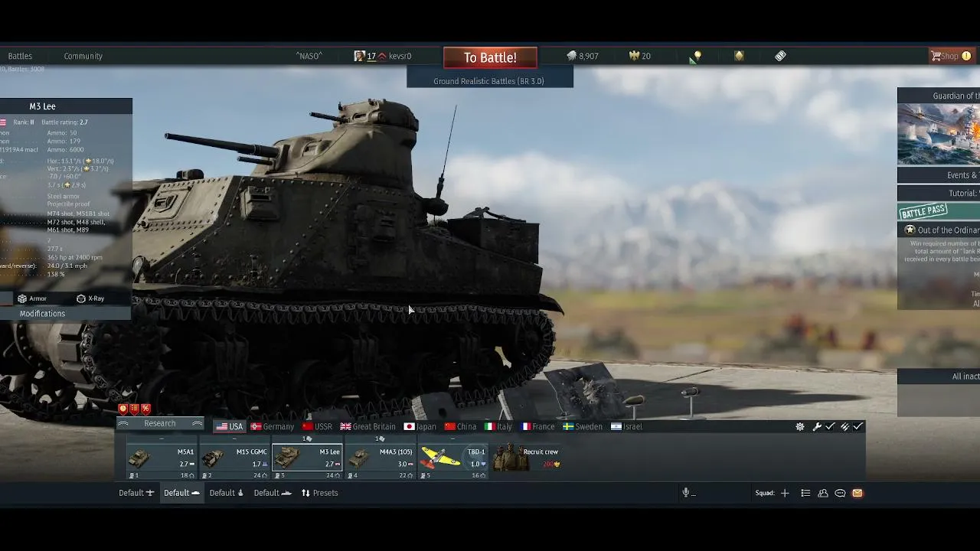Open the Battle Pass banner
The height and width of the screenshot is (551, 980).
click(x=939, y=211)
